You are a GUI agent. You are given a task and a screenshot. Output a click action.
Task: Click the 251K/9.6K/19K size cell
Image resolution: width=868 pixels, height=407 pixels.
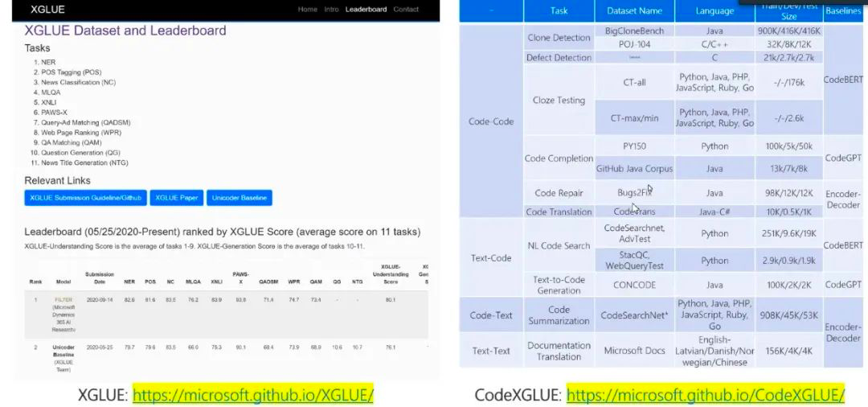789,233
